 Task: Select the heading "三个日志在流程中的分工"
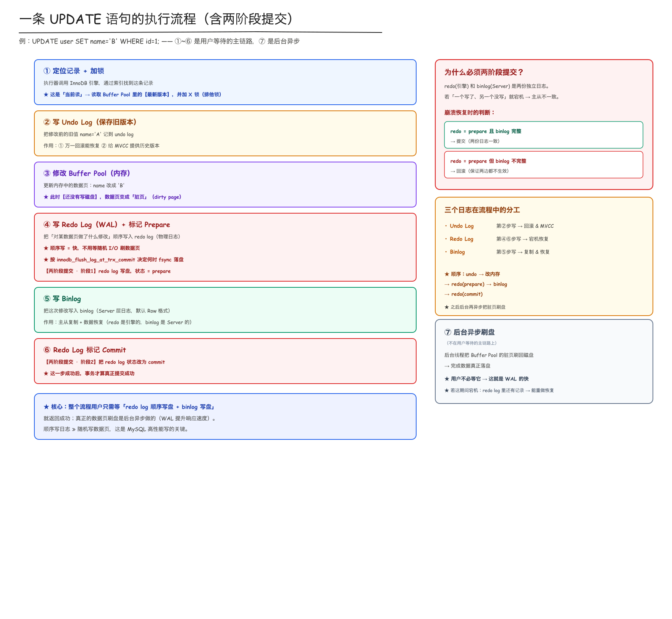(482, 210)
